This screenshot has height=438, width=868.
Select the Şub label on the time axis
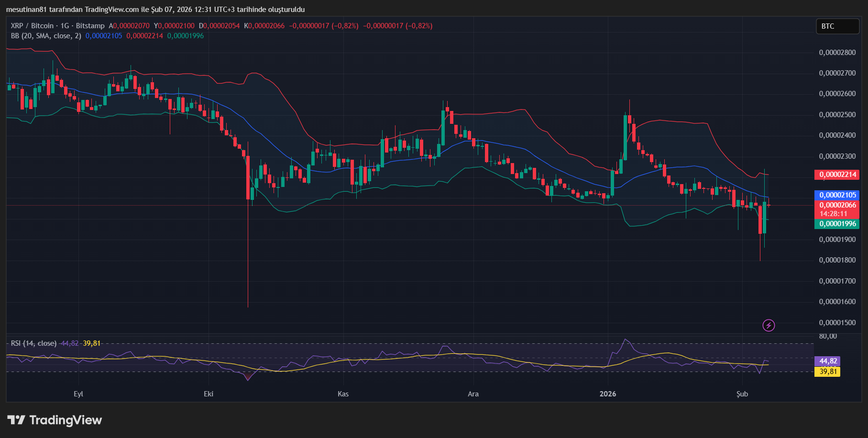pos(742,394)
